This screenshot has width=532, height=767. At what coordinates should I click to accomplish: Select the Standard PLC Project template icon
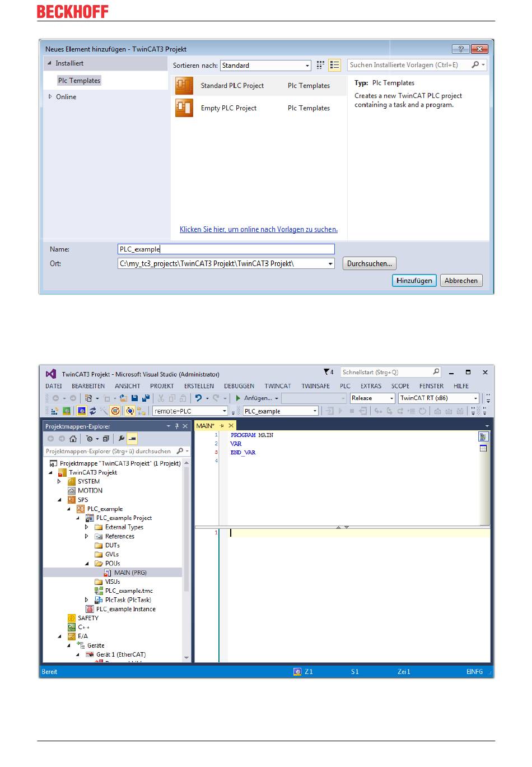[184, 86]
